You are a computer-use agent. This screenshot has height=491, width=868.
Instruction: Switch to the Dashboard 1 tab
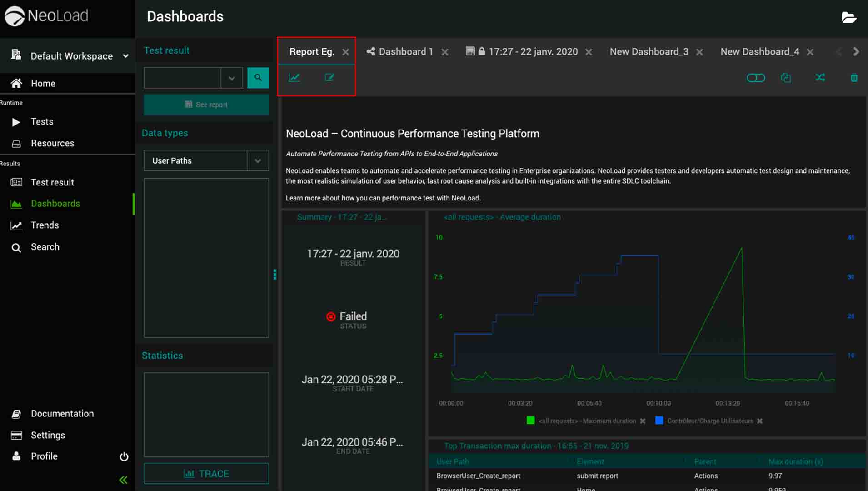tap(405, 52)
